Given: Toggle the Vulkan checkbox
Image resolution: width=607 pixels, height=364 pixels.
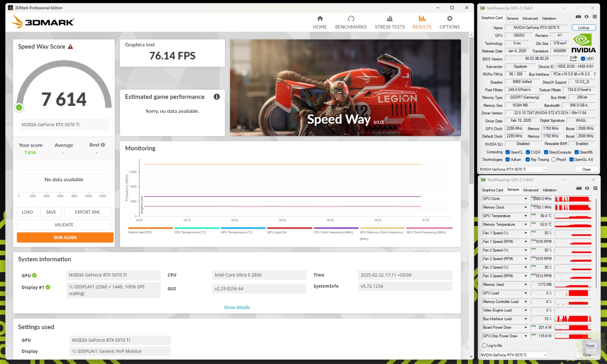Looking at the screenshot, I should [507, 159].
